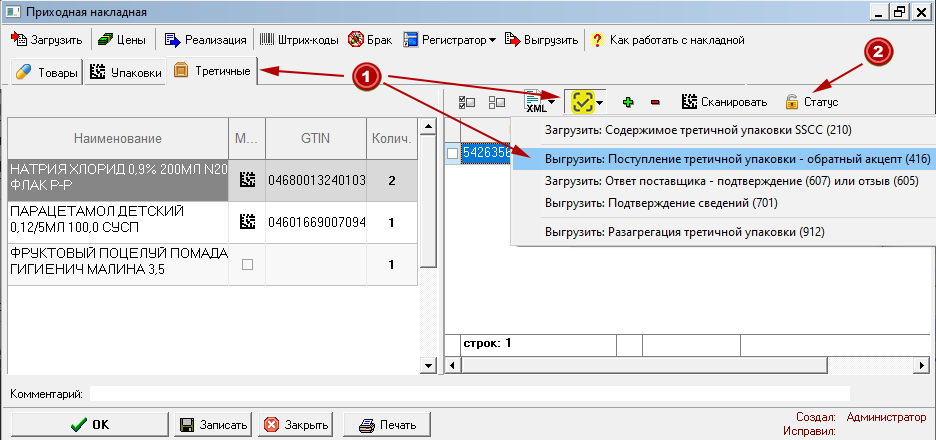
Task: Click the green plus add icon
Action: point(627,102)
